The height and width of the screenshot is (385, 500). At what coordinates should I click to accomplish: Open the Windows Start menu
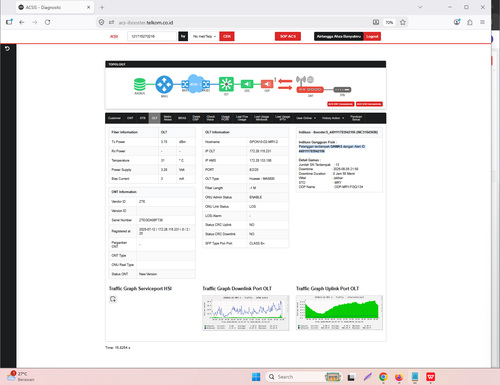click(256, 377)
